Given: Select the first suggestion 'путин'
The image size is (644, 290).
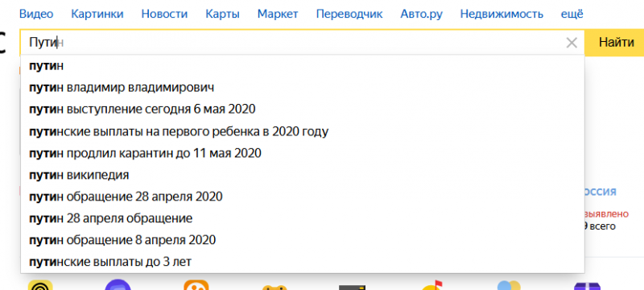Looking at the screenshot, I should (x=303, y=66).
